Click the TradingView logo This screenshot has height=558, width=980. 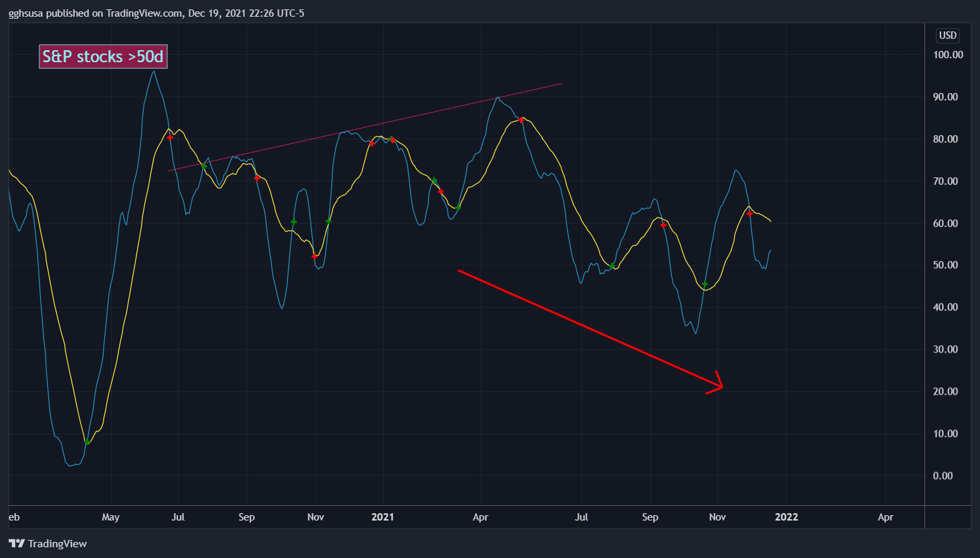coord(47,543)
